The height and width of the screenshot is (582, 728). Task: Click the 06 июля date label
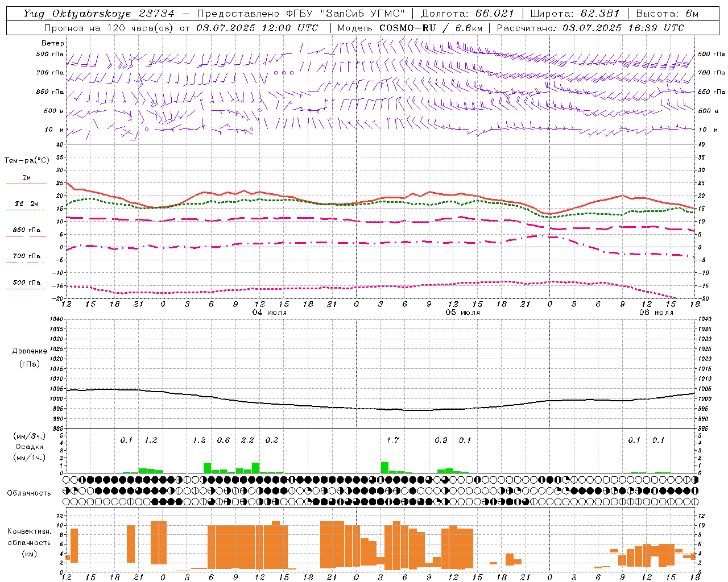tap(656, 313)
